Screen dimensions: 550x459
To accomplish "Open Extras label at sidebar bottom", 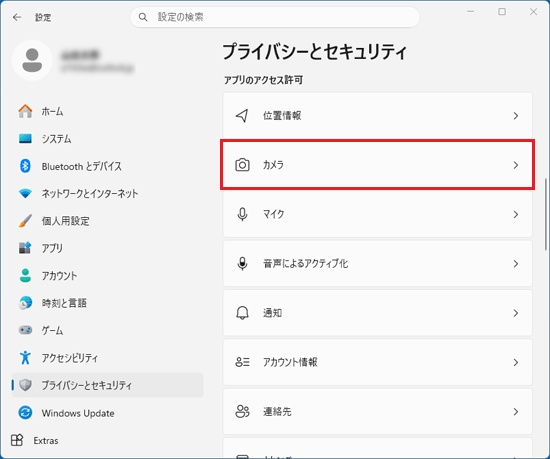I will tap(46, 440).
